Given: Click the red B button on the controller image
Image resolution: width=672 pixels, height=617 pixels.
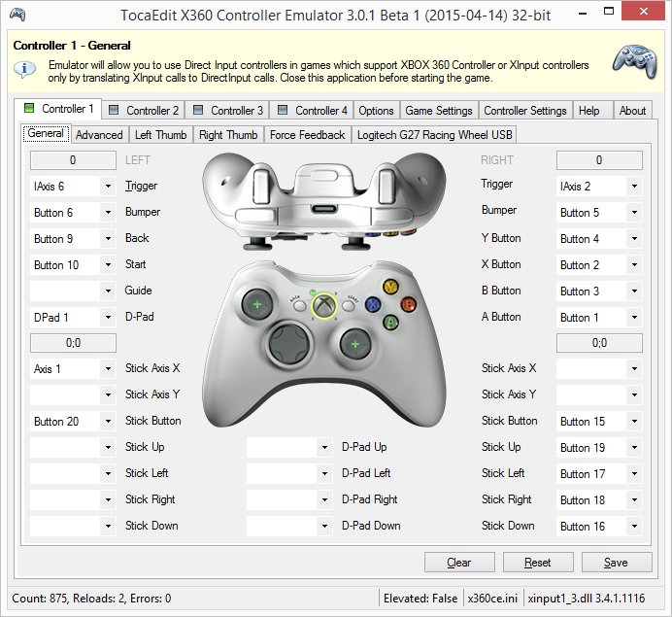Looking at the screenshot, I should coord(408,303).
